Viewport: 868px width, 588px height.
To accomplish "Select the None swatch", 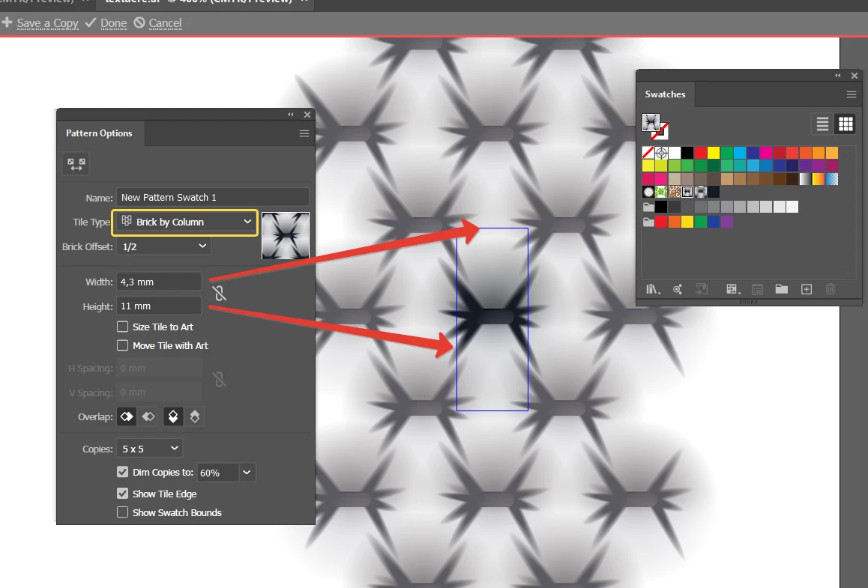I will click(648, 153).
